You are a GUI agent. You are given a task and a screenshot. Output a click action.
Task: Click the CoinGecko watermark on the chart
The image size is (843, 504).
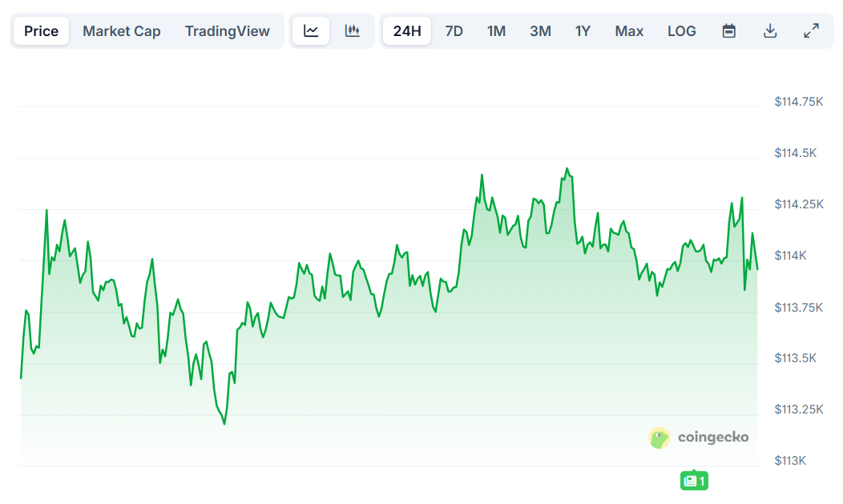point(712,437)
